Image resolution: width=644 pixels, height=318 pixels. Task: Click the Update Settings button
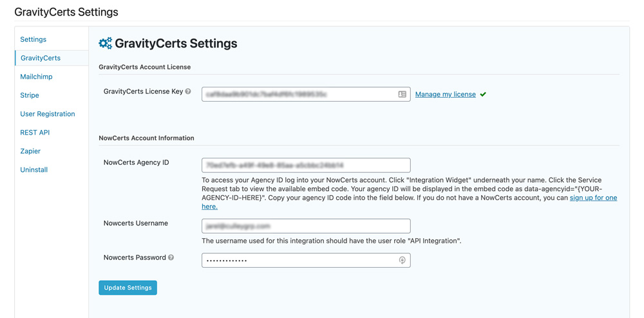128,288
